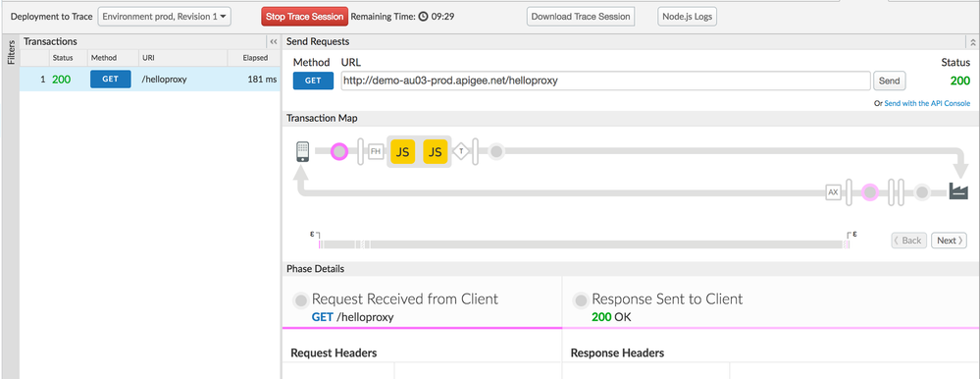
Task: Click the end marker of the timeline
Action: (851, 236)
